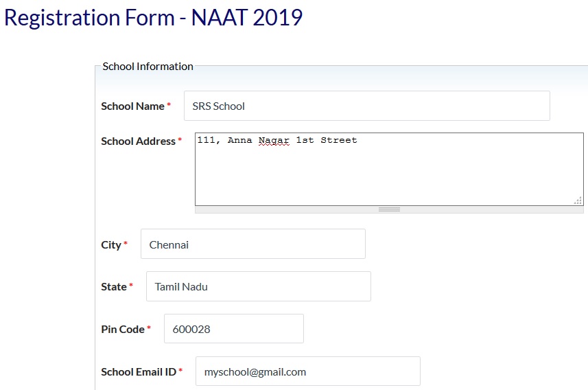This screenshot has height=390, width=588.
Task: Click the red asterisk next to Pin Code
Action: (x=149, y=329)
